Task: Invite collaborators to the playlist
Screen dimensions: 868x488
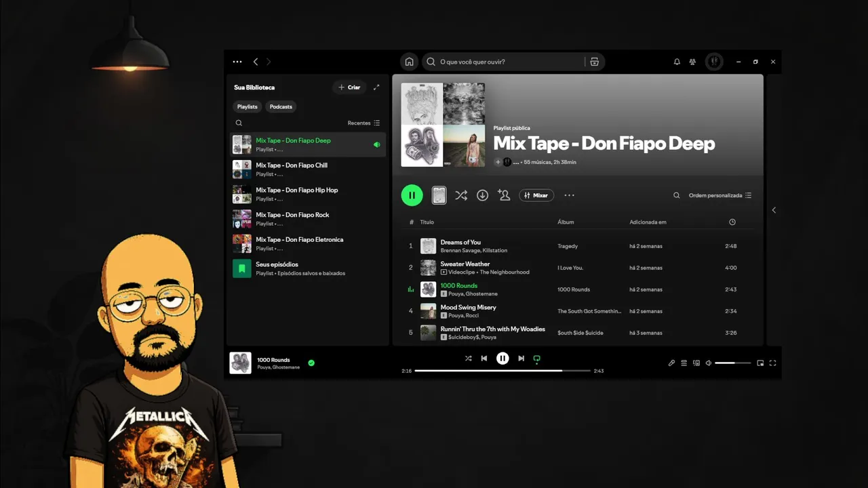Action: (x=504, y=195)
